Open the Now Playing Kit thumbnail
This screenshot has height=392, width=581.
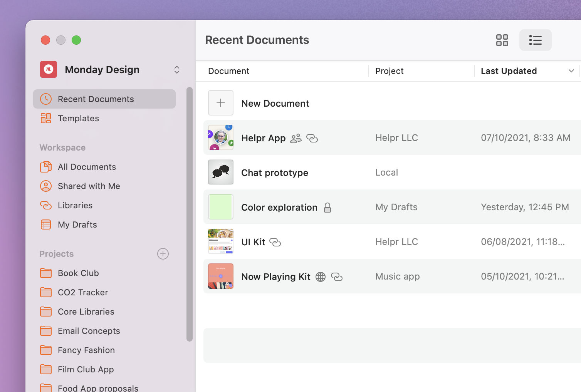220,276
